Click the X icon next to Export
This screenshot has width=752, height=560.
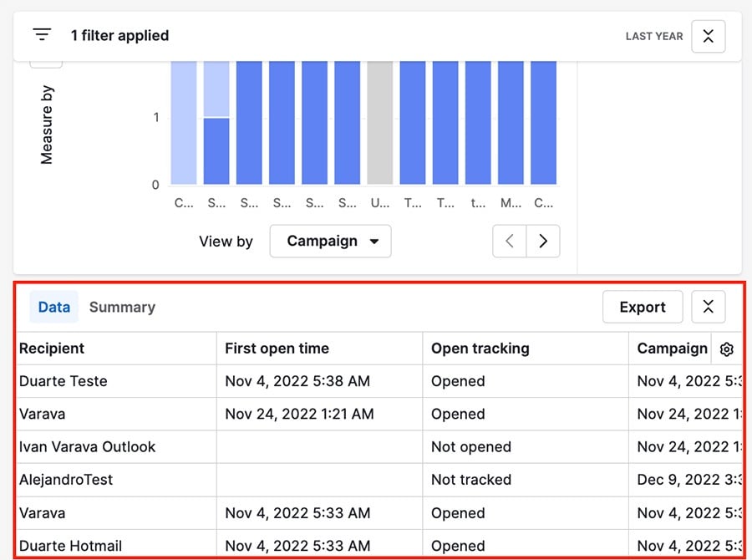[x=708, y=307]
